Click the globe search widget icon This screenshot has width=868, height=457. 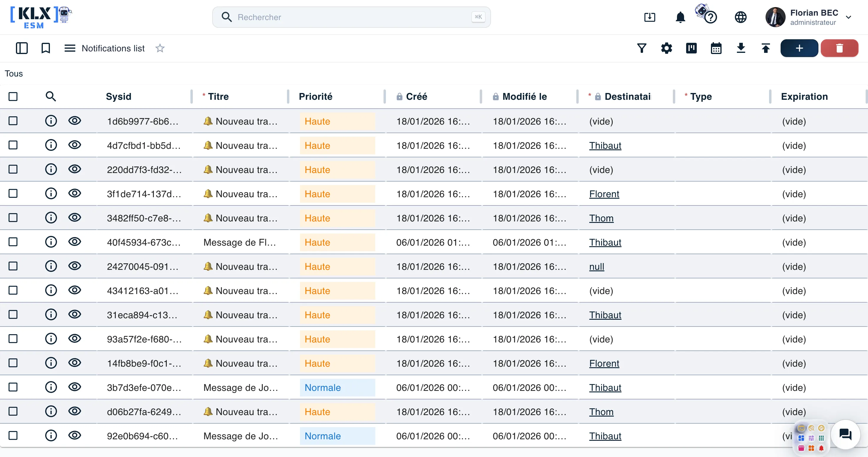click(x=811, y=428)
